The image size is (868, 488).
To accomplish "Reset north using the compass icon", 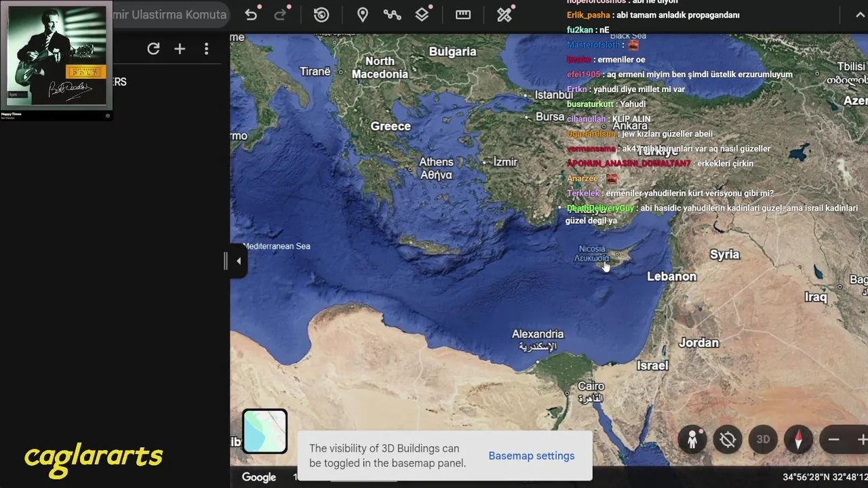I will click(798, 439).
